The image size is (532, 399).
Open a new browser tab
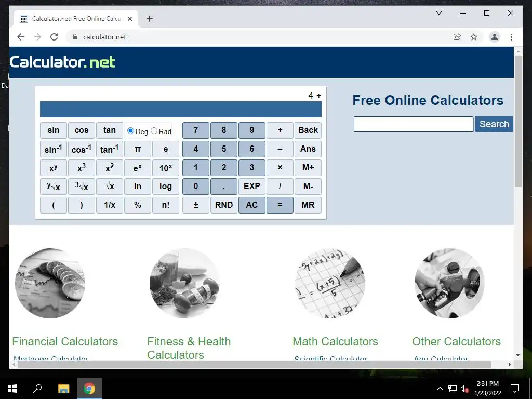149,19
